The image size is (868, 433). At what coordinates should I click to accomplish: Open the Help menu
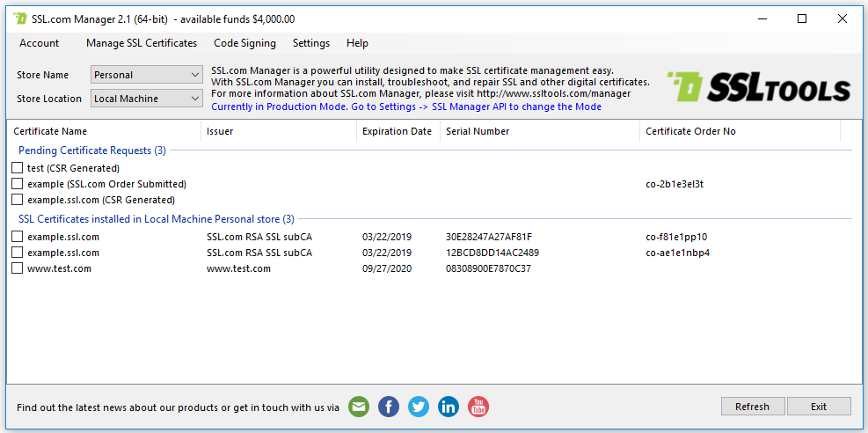pos(357,43)
